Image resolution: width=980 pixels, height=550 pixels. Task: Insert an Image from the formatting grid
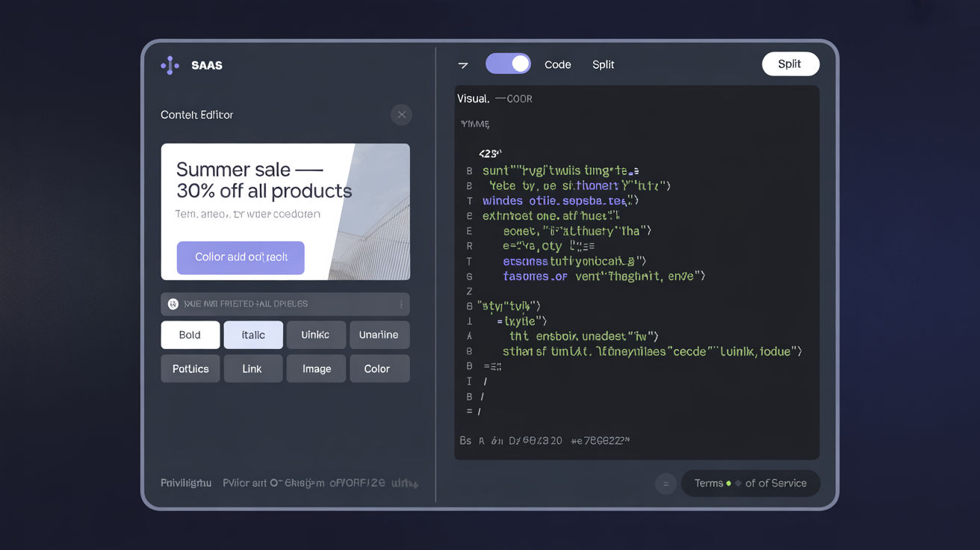coord(316,368)
